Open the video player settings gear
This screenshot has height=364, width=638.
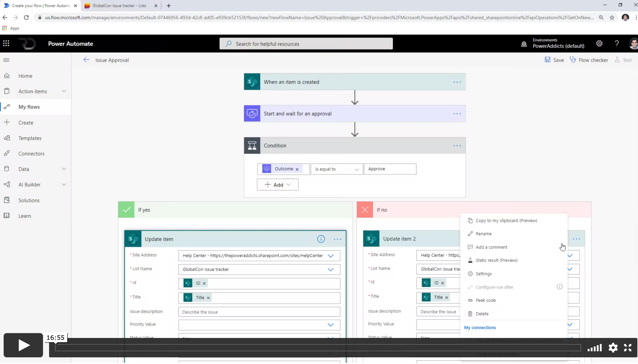(613, 347)
